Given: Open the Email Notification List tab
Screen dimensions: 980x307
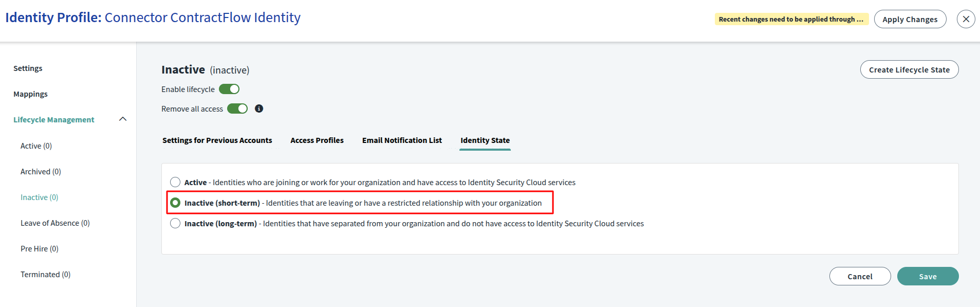Looking at the screenshot, I should pos(402,140).
